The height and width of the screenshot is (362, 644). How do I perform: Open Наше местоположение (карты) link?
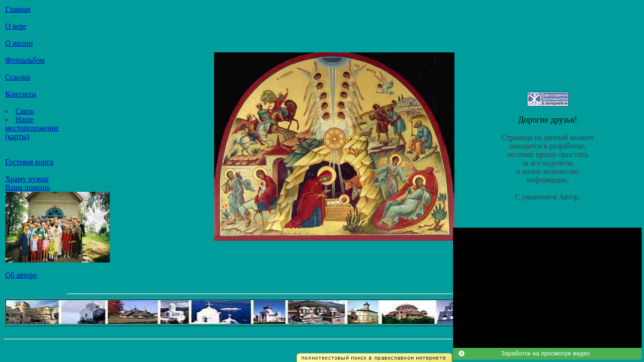(32, 128)
